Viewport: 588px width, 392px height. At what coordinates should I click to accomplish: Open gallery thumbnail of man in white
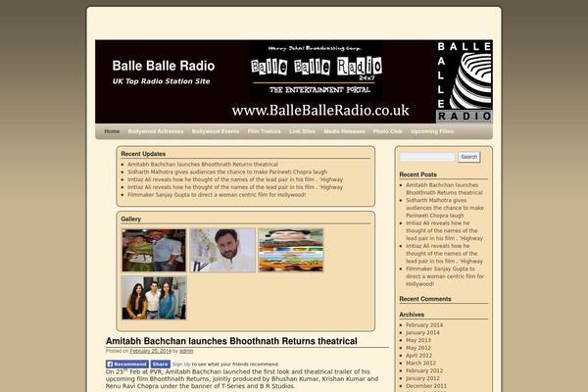click(x=222, y=250)
